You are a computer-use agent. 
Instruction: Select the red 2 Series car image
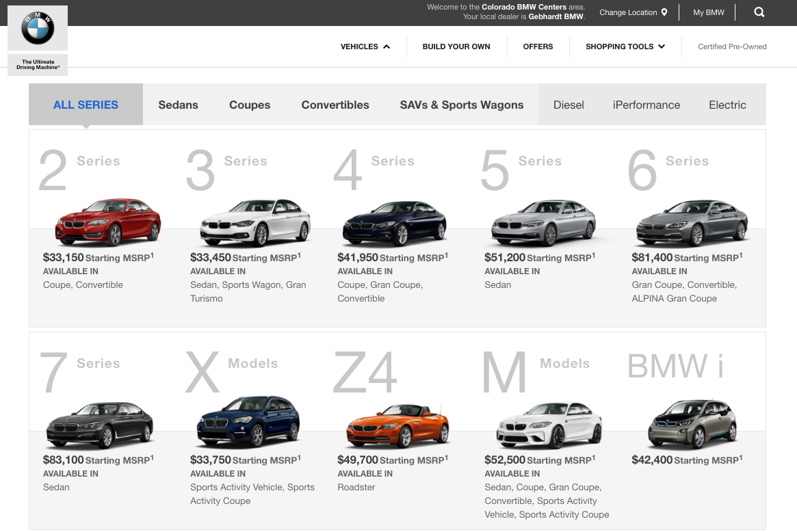[108, 222]
